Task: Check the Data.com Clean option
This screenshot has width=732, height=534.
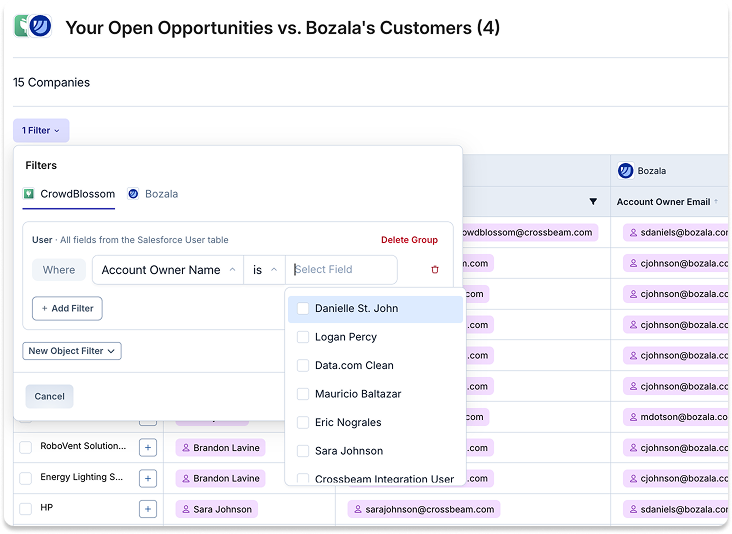Action: click(x=303, y=365)
